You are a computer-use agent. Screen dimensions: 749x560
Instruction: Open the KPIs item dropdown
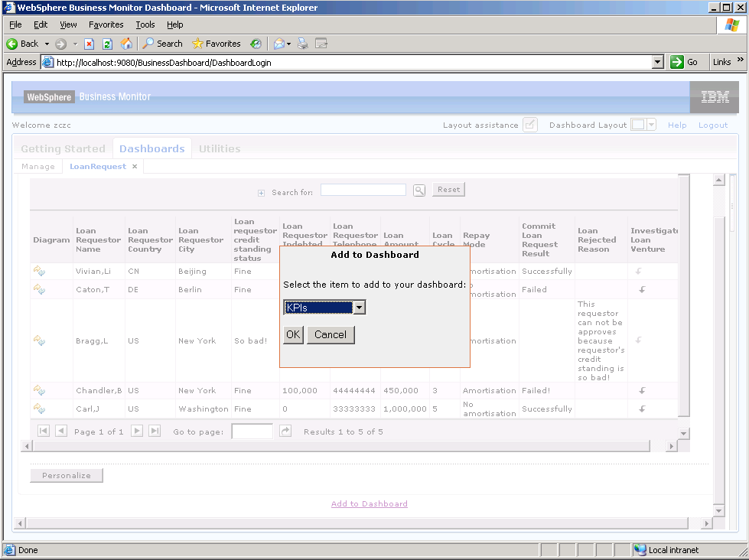(x=360, y=308)
